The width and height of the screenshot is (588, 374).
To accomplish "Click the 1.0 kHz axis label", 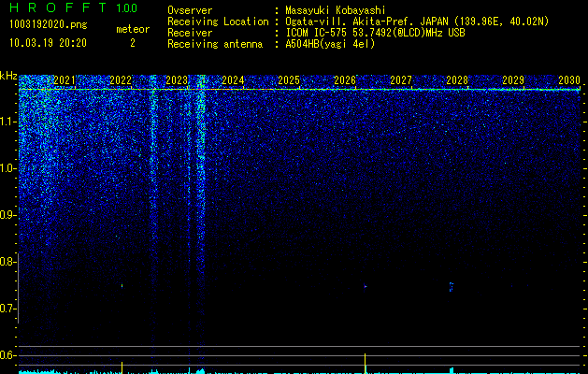I will click(9, 168).
